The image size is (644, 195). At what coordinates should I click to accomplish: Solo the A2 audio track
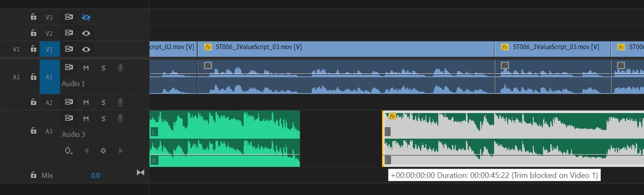click(x=103, y=102)
